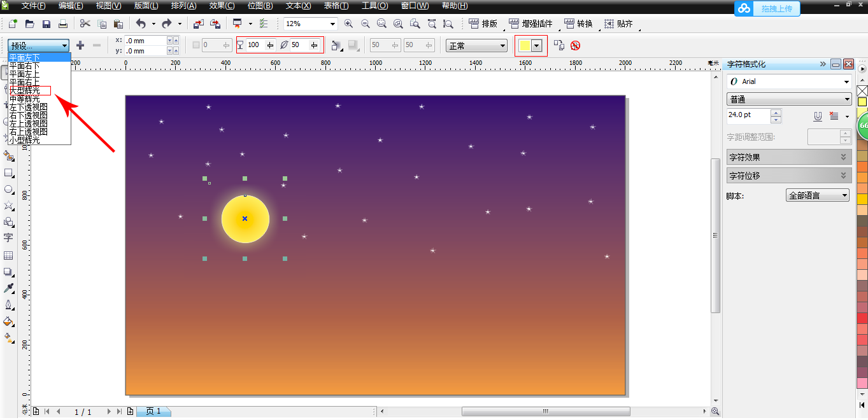Click the Undo arrow

coord(141,24)
